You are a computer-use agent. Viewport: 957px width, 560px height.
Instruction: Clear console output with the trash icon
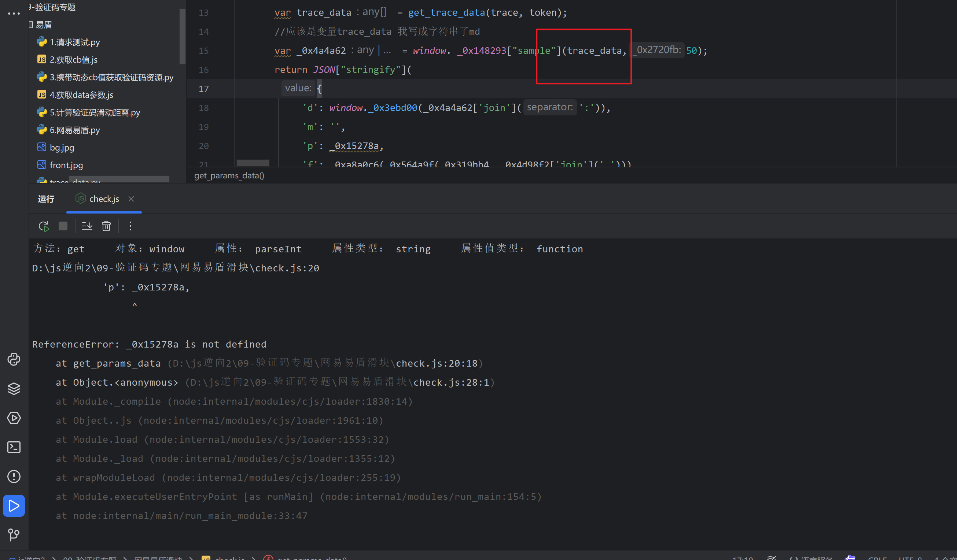(106, 226)
